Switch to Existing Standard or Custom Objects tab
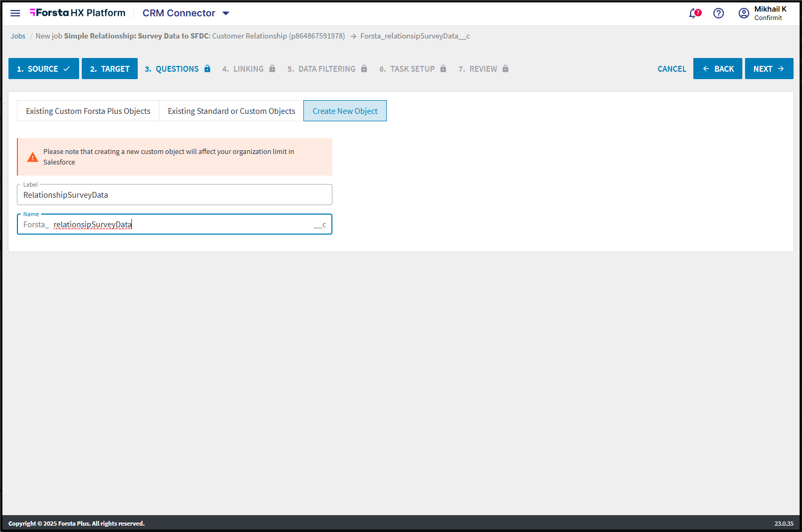This screenshot has width=802, height=532. click(x=232, y=111)
